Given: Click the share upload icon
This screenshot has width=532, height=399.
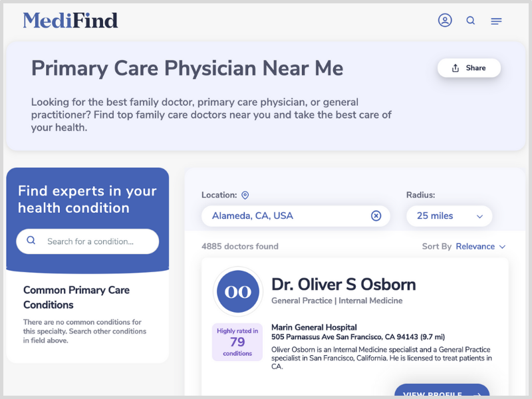Looking at the screenshot, I should pos(456,68).
